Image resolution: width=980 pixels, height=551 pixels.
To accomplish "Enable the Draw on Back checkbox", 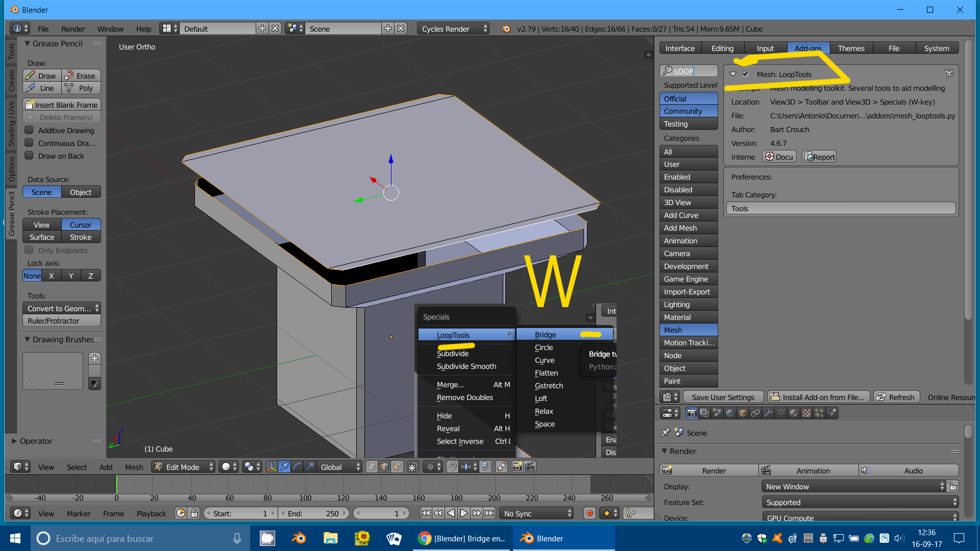I will [x=30, y=156].
